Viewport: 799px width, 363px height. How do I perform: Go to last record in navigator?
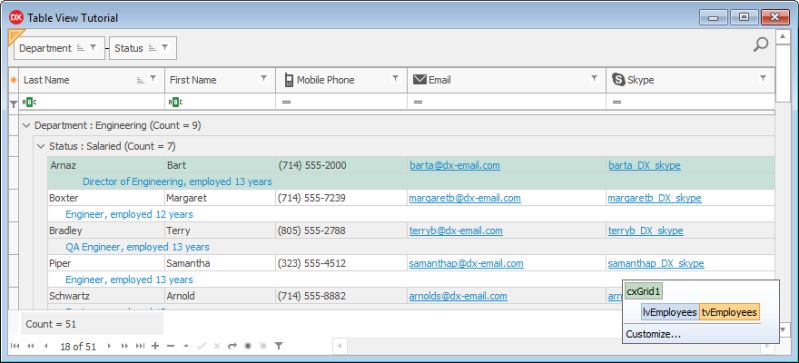coord(140,346)
